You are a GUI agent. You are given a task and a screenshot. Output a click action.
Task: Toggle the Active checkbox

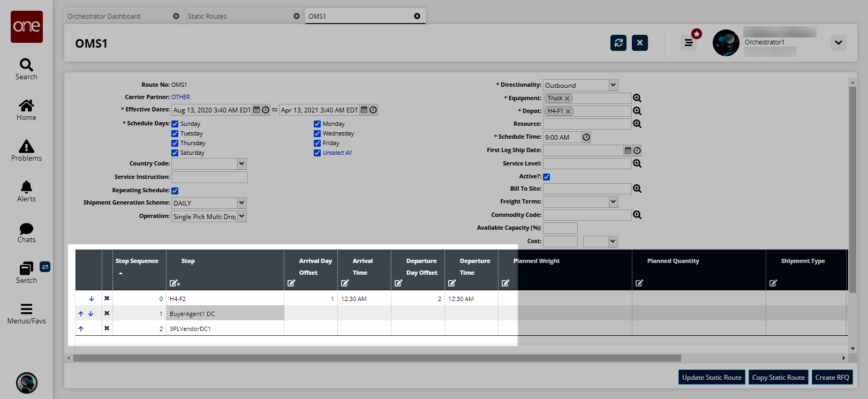547,177
